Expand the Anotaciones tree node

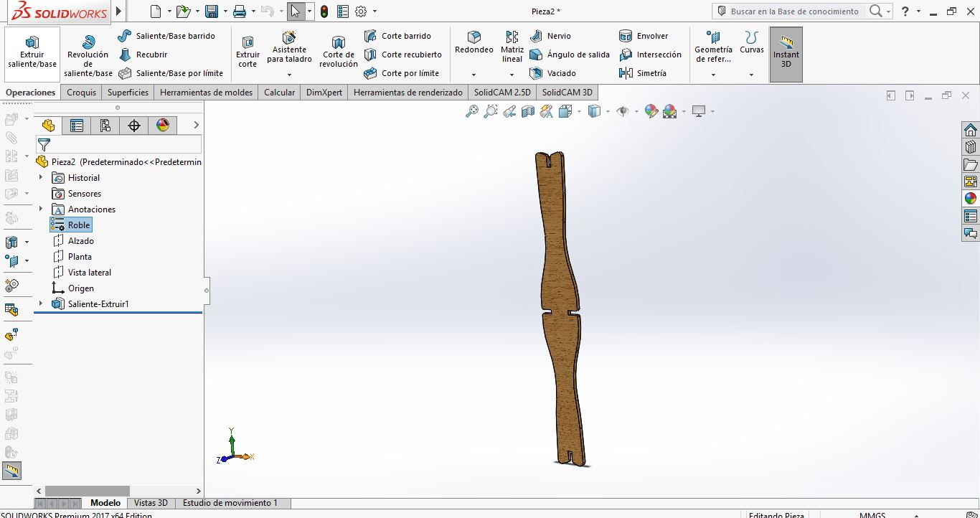click(x=41, y=209)
